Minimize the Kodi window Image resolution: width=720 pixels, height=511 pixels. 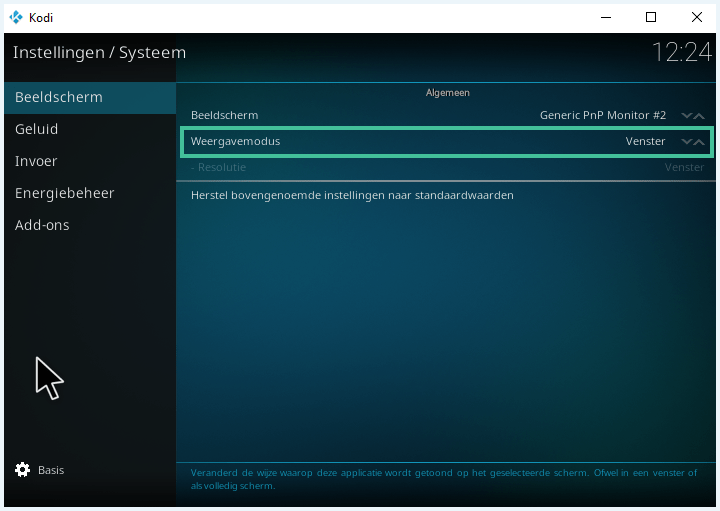(606, 17)
